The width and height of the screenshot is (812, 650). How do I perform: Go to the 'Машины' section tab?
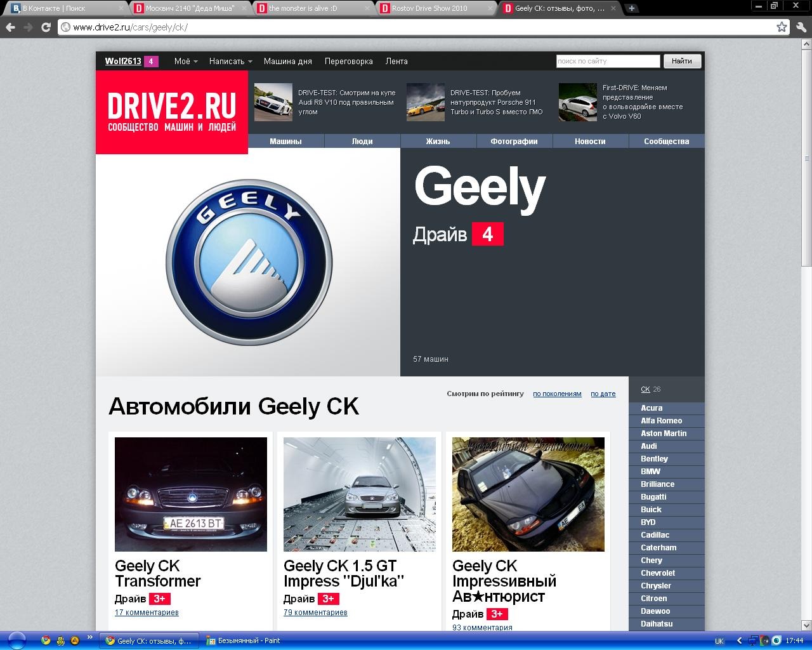(x=286, y=142)
